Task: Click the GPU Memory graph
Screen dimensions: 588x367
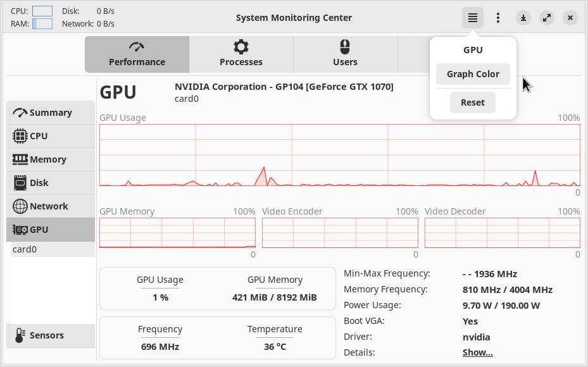Action: click(x=177, y=232)
